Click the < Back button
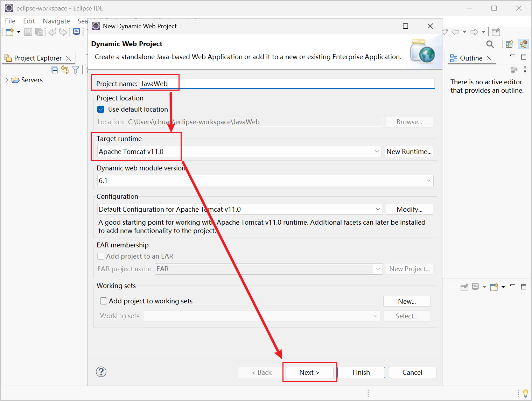532x401 pixels. [x=261, y=372]
